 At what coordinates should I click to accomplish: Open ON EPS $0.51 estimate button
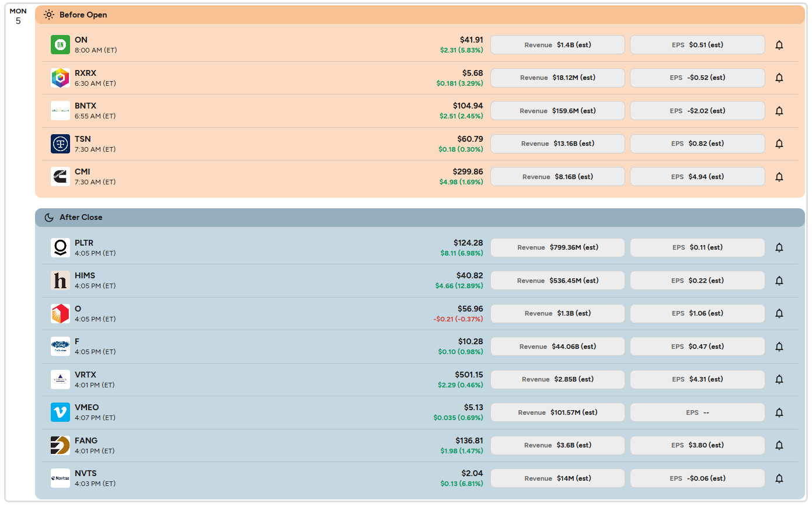pyautogui.click(x=698, y=45)
